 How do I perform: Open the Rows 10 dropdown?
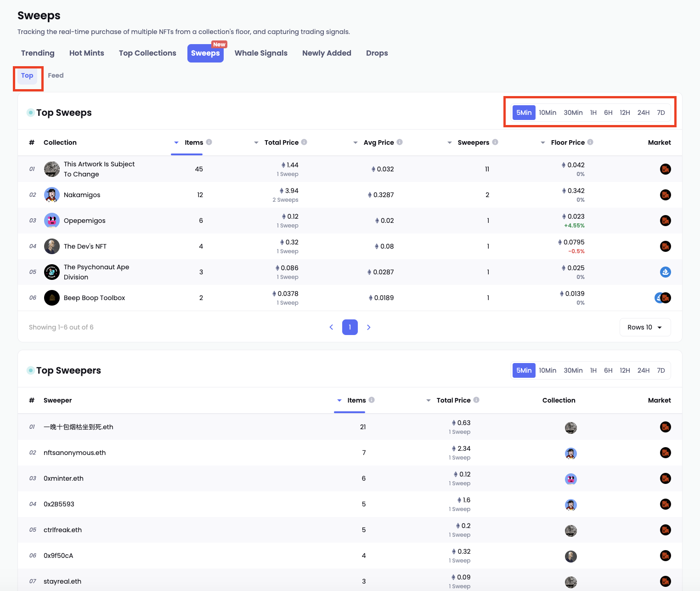click(645, 327)
